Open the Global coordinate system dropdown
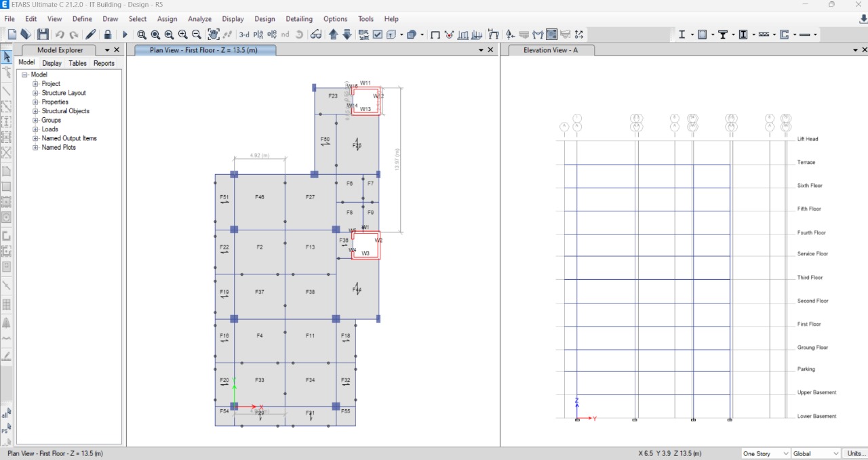This screenshot has height=460, width=868. pyautogui.click(x=815, y=453)
